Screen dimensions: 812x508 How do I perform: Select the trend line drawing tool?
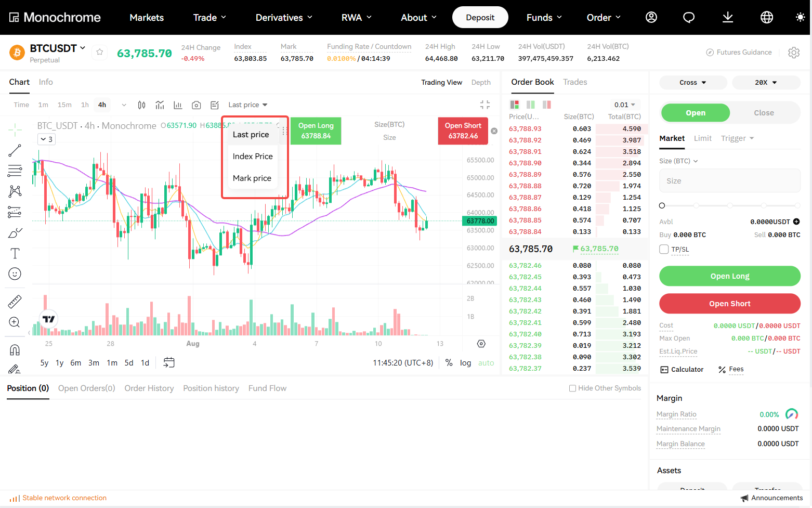pyautogui.click(x=15, y=151)
